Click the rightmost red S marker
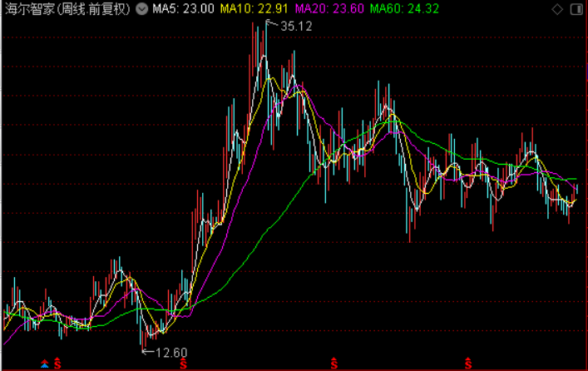The image size is (588, 371). click(x=468, y=363)
